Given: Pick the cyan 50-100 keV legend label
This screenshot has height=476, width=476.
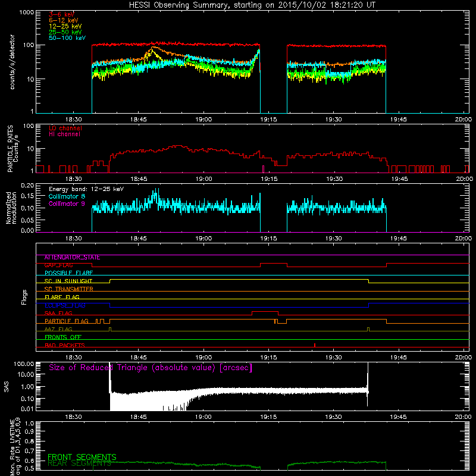Looking at the screenshot, I should [67, 38].
